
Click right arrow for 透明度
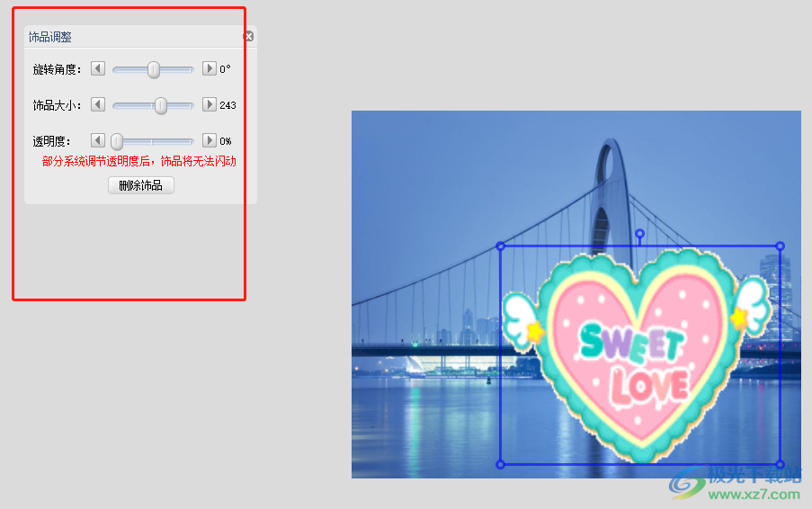click(210, 140)
